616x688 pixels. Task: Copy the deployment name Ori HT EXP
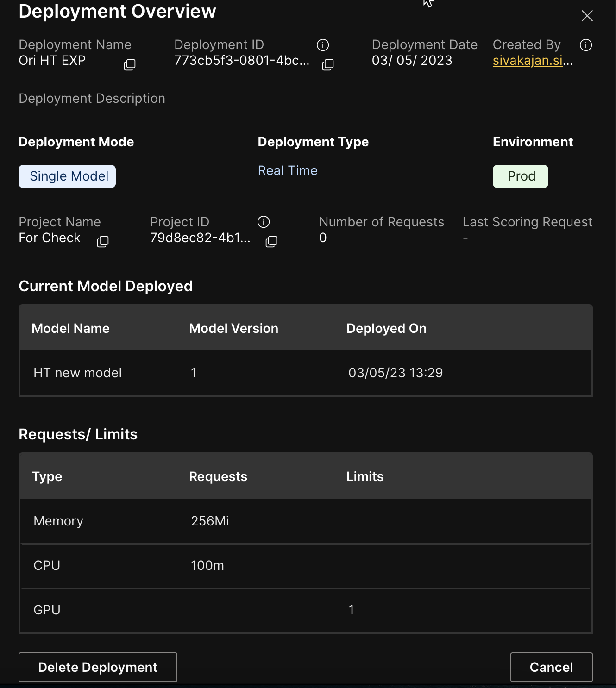[x=130, y=64]
